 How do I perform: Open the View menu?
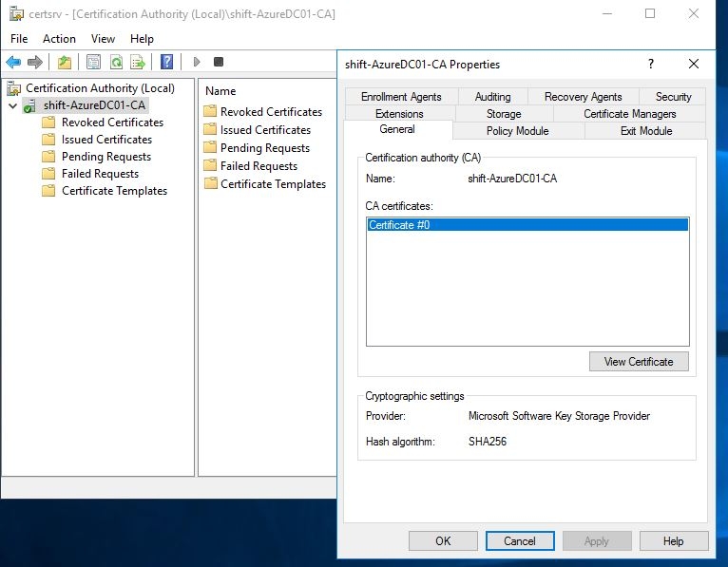pyautogui.click(x=103, y=39)
